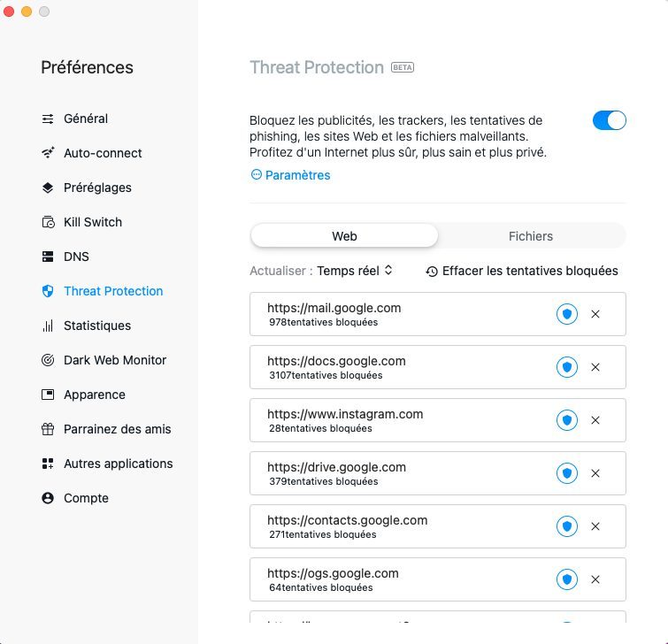The height and width of the screenshot is (644, 668).
Task: Select the Web tab
Action: click(x=344, y=236)
